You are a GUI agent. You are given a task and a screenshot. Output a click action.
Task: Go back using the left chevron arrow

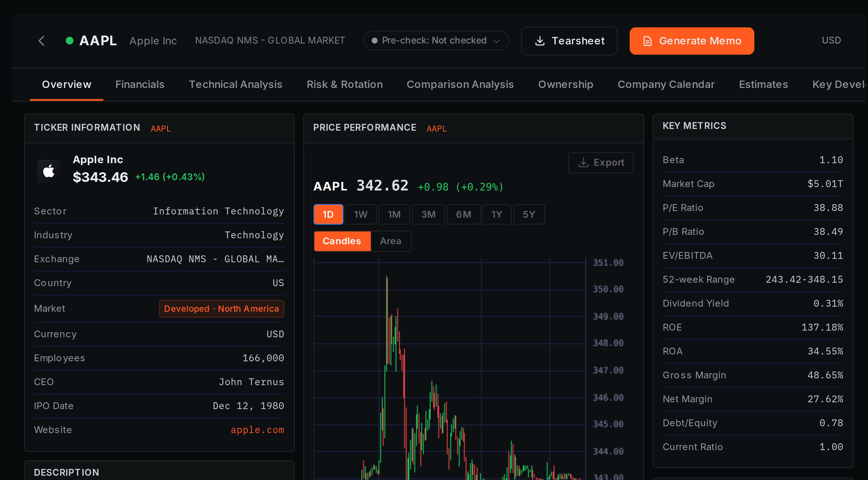click(42, 41)
